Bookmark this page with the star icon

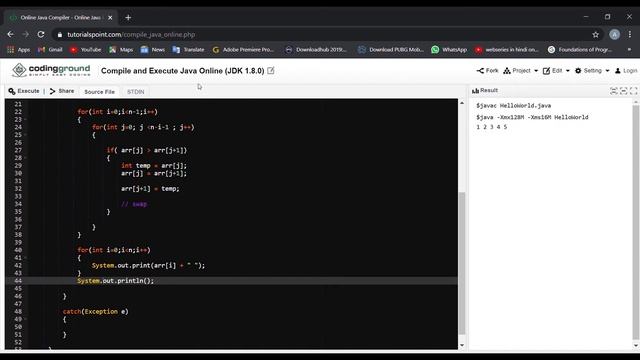pyautogui.click(x=596, y=35)
